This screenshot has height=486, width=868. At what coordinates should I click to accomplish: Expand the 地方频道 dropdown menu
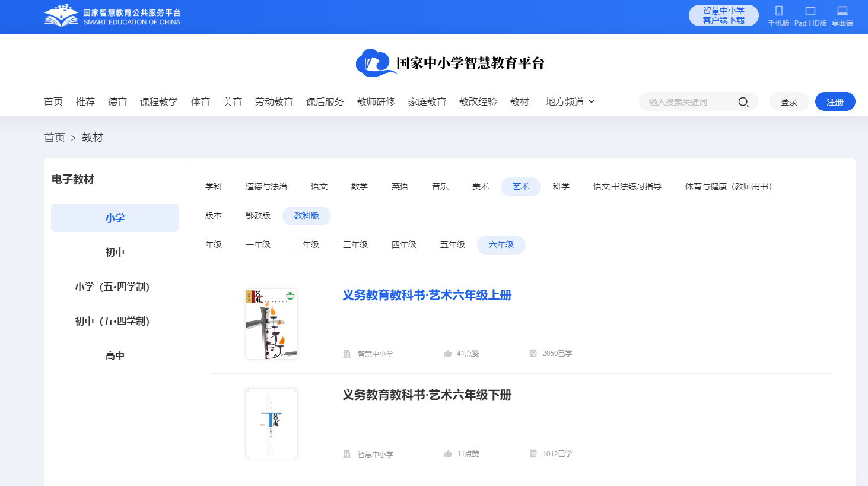[x=568, y=101]
